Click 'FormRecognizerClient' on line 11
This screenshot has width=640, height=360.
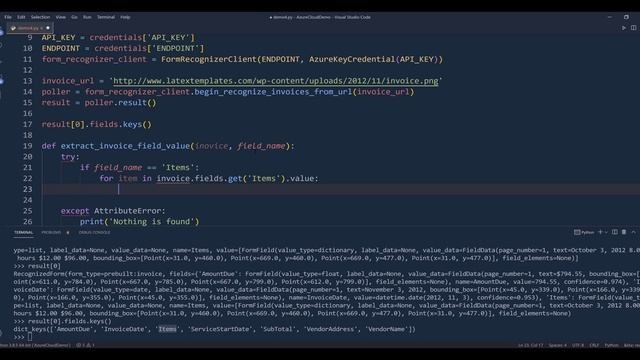(209, 59)
